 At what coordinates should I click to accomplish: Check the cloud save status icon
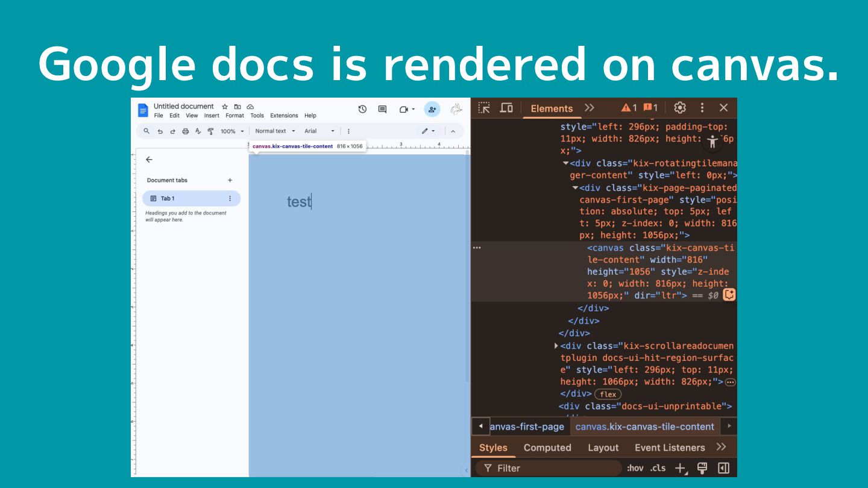click(x=250, y=107)
